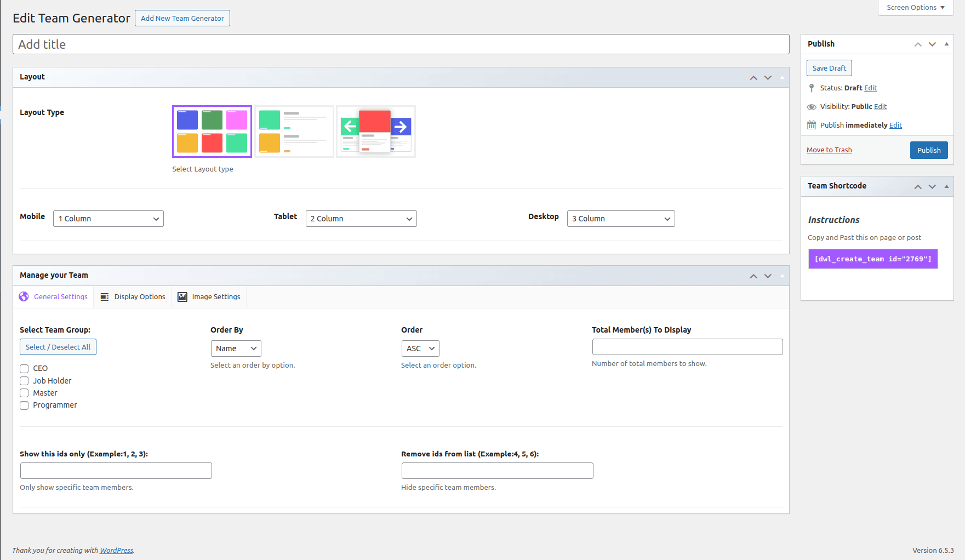Click the visibility eye icon in Publish panel
The width and height of the screenshot is (965, 560).
click(x=812, y=107)
